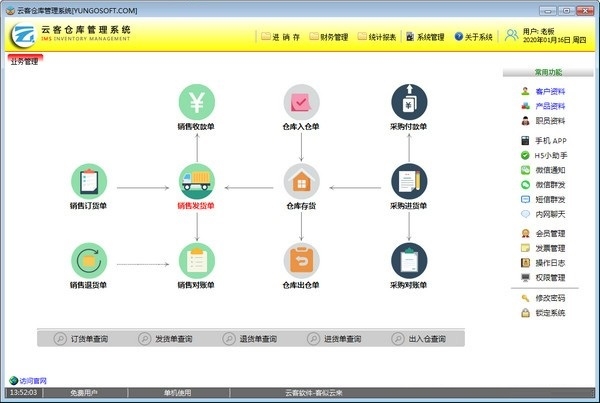Open the 销售收款单 yen icon
The height and width of the screenshot is (403, 600).
point(197,102)
